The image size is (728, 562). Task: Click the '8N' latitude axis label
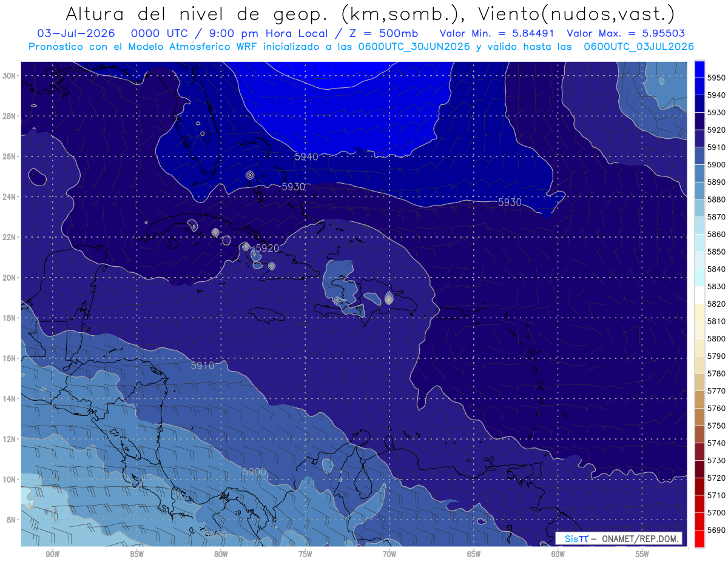[x=12, y=520]
